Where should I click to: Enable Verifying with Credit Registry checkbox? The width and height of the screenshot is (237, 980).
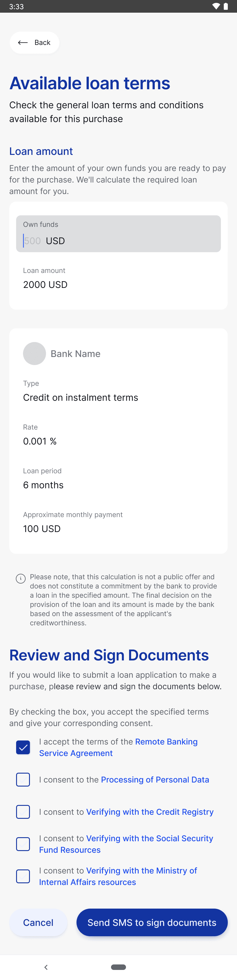click(x=23, y=812)
